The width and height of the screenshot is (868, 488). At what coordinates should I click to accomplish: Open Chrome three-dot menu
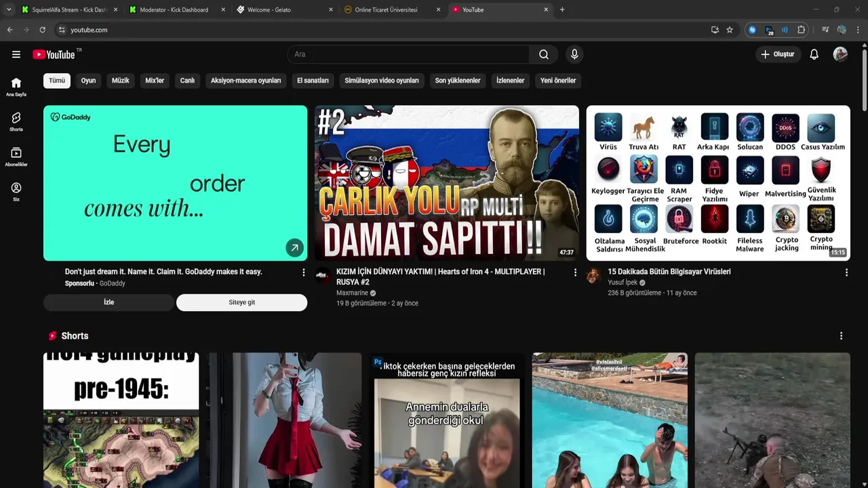point(859,30)
